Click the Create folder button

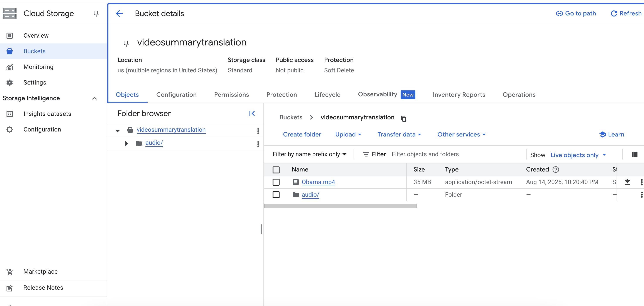click(302, 135)
